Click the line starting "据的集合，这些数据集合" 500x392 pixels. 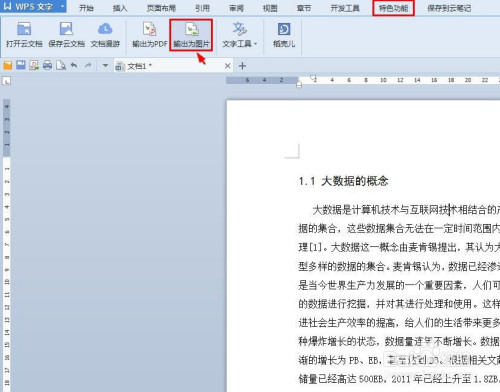[x=399, y=229]
